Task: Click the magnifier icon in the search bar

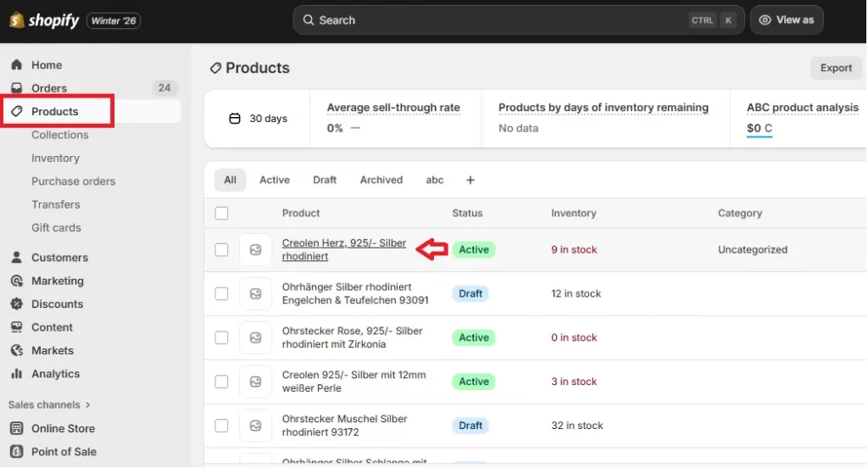Action: pyautogui.click(x=309, y=20)
